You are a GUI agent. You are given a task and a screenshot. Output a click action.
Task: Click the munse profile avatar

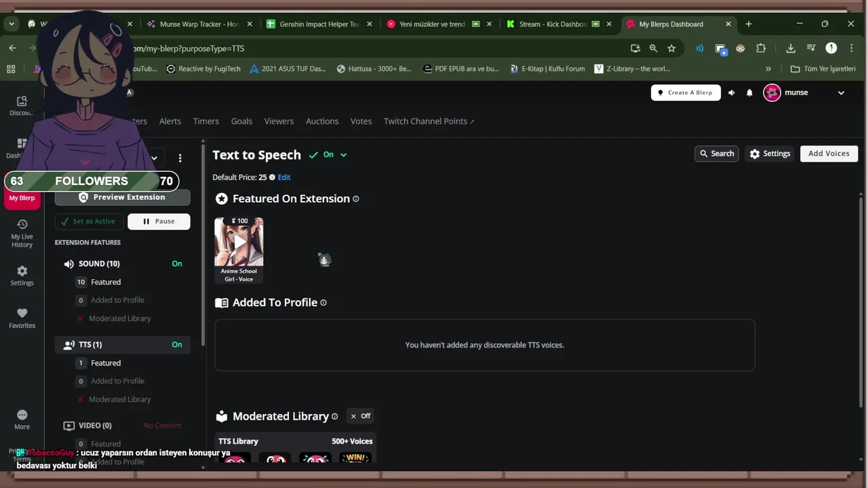772,93
